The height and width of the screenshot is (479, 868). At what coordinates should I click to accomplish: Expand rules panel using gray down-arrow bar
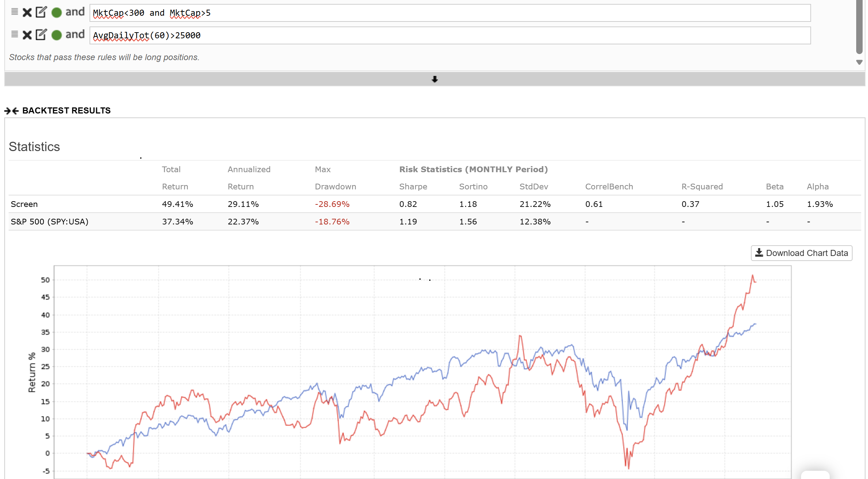(434, 79)
